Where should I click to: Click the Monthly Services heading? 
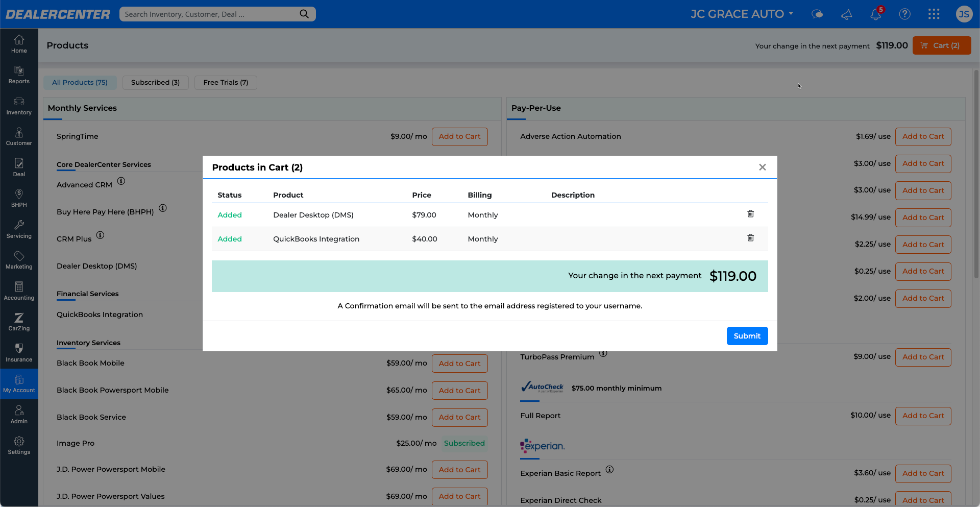click(82, 108)
